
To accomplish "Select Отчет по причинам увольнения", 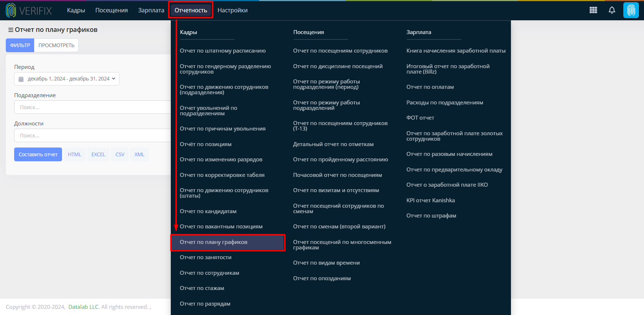I will 223,129.
